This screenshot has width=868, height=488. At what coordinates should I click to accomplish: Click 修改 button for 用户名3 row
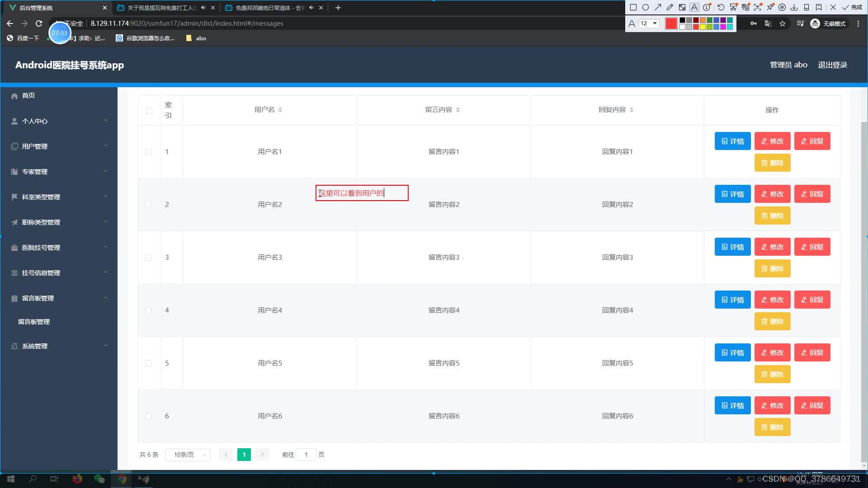coord(773,247)
